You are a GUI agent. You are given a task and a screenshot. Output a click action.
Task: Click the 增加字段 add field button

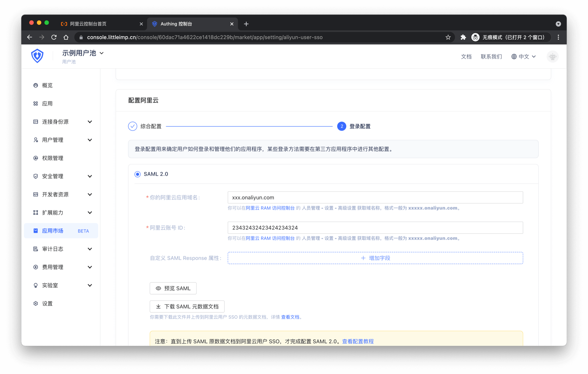tap(375, 258)
